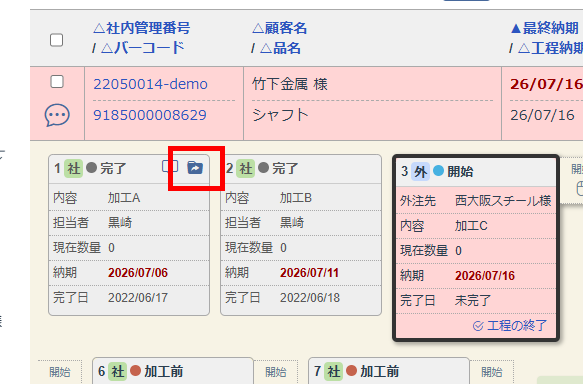Tick the select-all checkbox in the table header
The width and height of the screenshot is (583, 384).
57,40
